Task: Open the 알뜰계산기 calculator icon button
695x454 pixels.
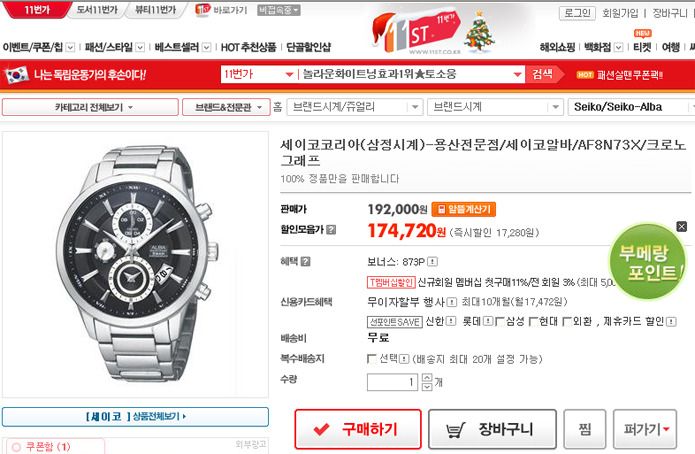Action: click(x=464, y=209)
